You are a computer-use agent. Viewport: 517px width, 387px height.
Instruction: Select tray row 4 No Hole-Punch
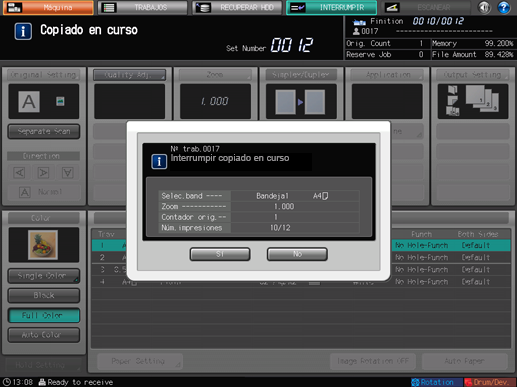(422, 282)
